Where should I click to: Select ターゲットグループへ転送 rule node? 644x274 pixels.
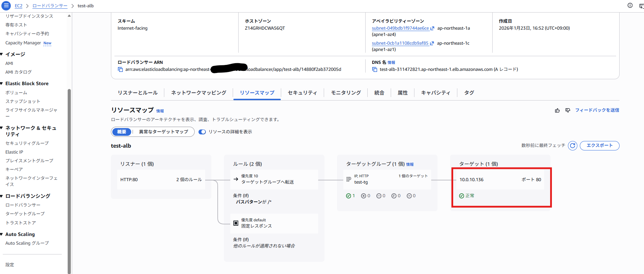tap(274, 180)
